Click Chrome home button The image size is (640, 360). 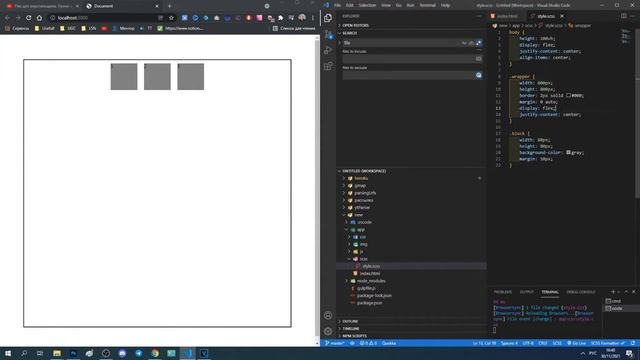click(39, 18)
